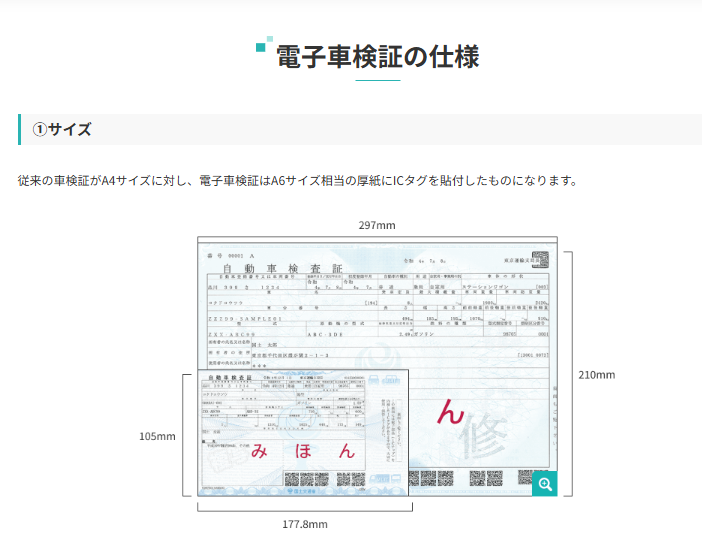Click the logo at bottom of small certificate
Screen dimensions: 702x535
click(295, 491)
